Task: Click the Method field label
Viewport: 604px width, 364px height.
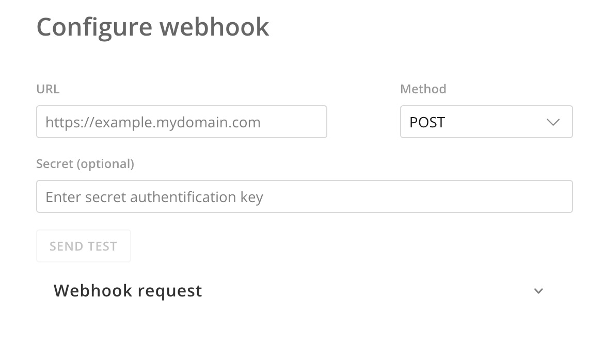Action: tap(423, 89)
